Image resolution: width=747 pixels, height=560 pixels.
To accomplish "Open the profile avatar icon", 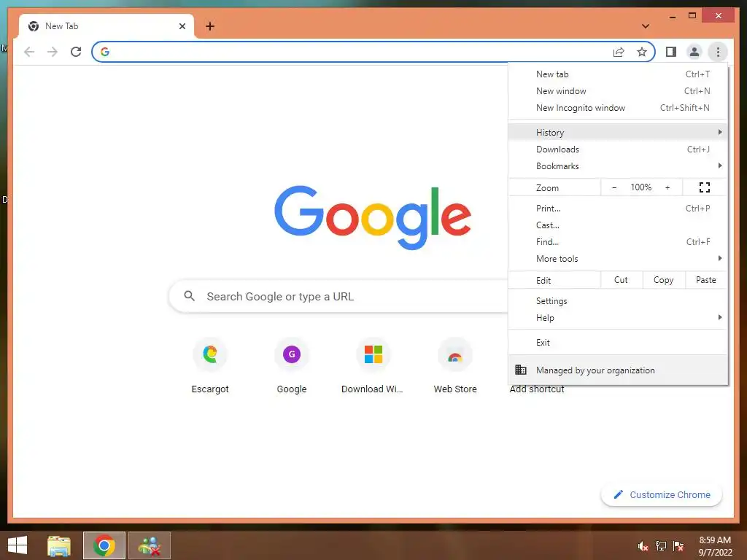I will pos(694,52).
